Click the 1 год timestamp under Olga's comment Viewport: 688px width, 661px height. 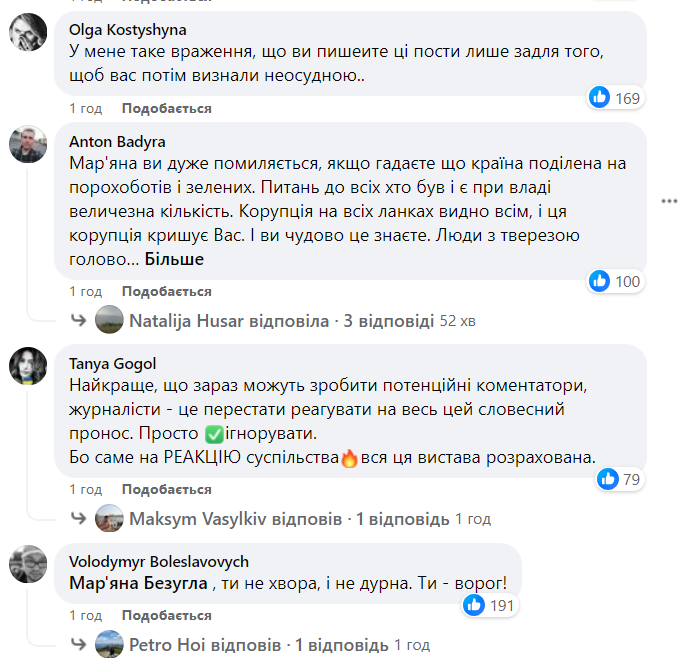pyautogui.click(x=85, y=108)
